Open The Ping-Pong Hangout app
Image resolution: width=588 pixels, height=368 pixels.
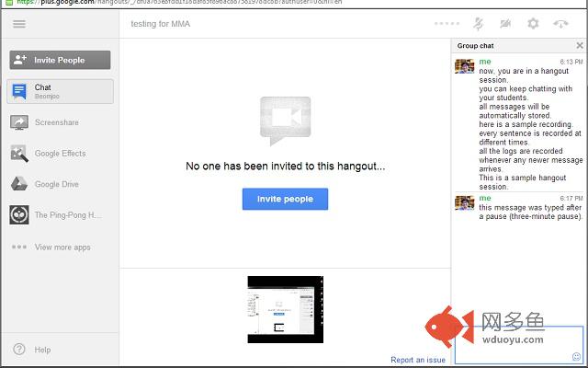pyautogui.click(x=60, y=214)
